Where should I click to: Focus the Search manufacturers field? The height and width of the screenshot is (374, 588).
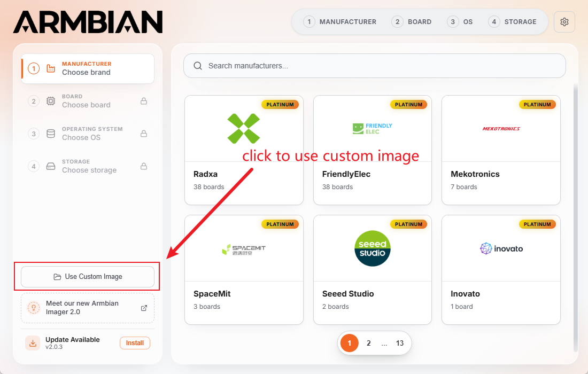(x=375, y=66)
